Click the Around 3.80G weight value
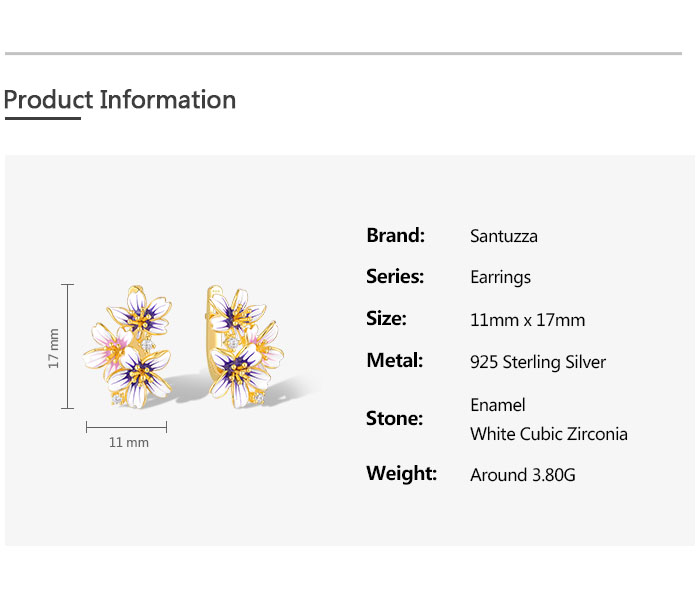 pyautogui.click(x=523, y=475)
